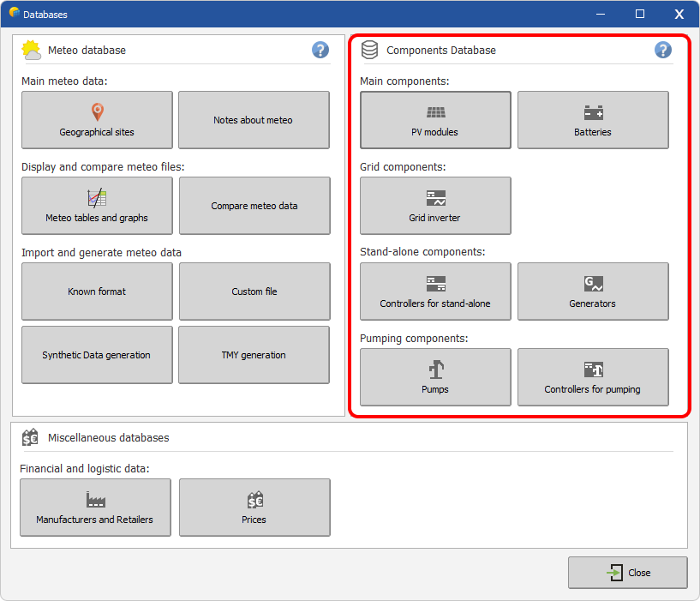Open Controllers for pumping
Image resolution: width=700 pixels, height=601 pixels.
pyautogui.click(x=593, y=377)
